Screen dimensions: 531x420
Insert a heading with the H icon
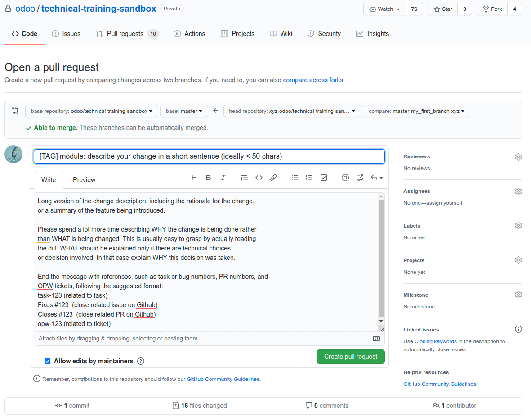(x=194, y=178)
